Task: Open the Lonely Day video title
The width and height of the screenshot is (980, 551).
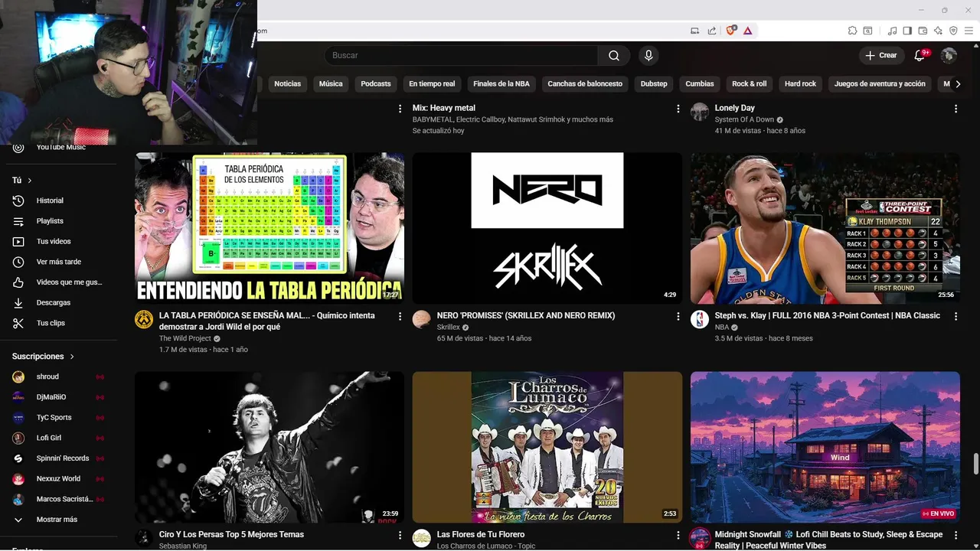Action: (x=735, y=108)
